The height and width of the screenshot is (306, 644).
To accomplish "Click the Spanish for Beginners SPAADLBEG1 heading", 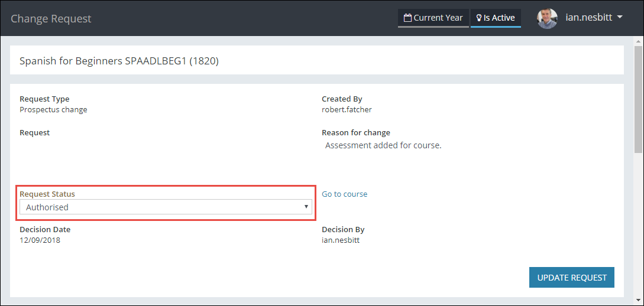I will [119, 61].
